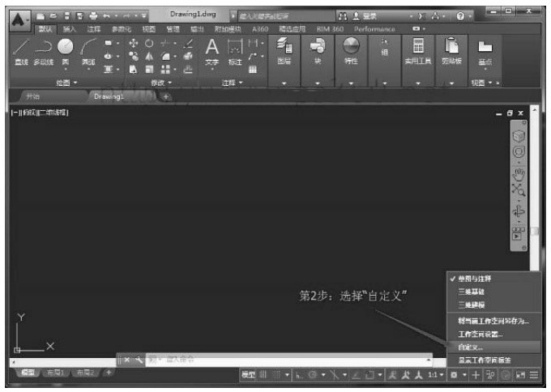
Task: Click the Text (文字) tool icon
Action: 211,51
